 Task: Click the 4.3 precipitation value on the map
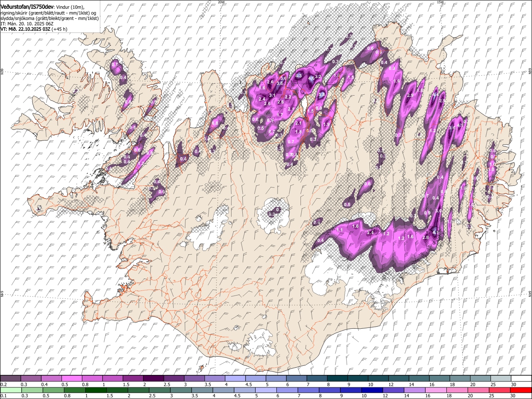(298, 76)
